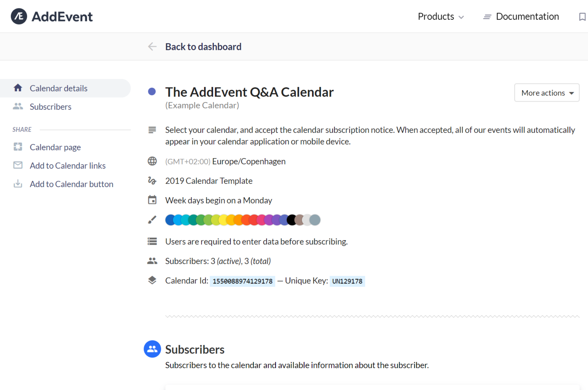The width and height of the screenshot is (588, 390).
Task: Click the bookmark icon in the top bar
Action: point(582,17)
